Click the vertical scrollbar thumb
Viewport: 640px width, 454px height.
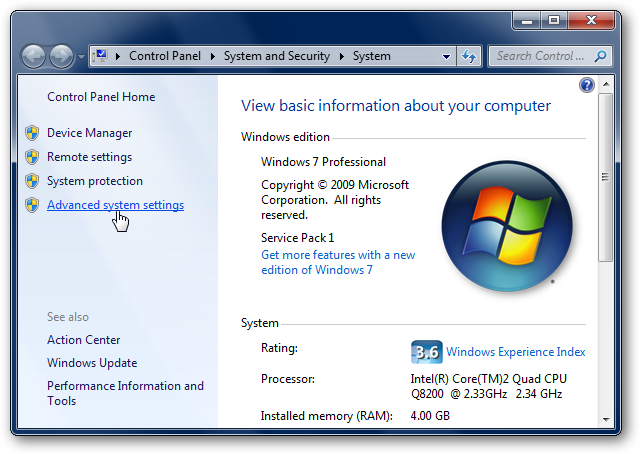[606, 177]
